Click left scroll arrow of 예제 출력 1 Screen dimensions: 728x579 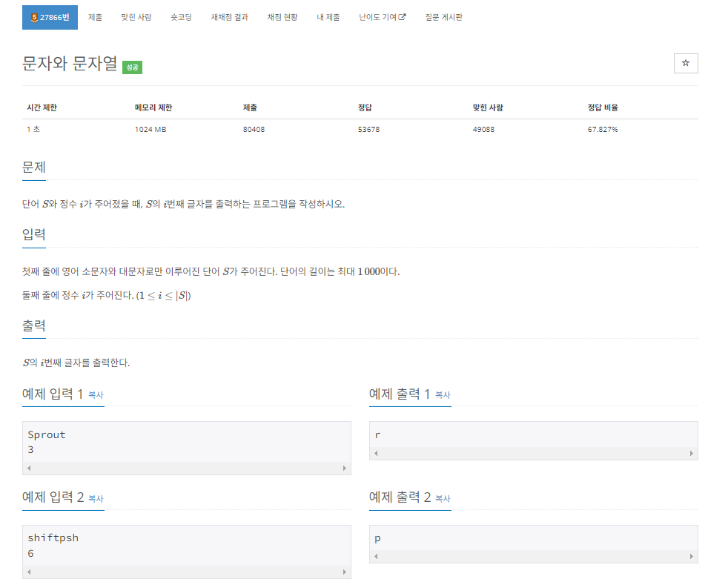coord(376,453)
